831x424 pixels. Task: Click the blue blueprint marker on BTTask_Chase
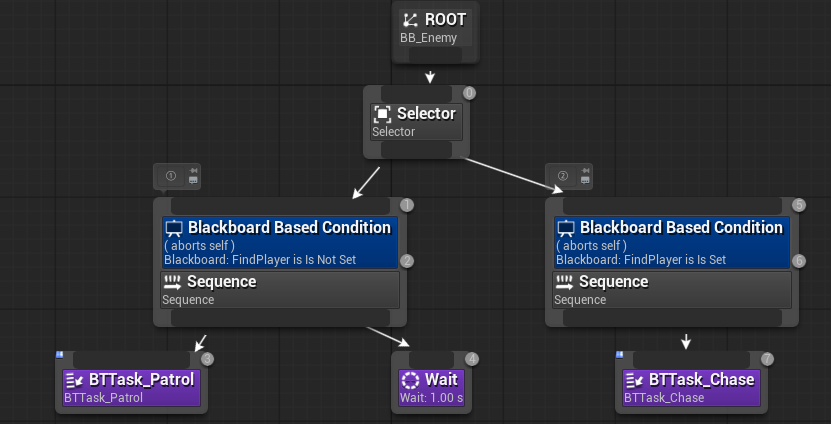pos(620,354)
